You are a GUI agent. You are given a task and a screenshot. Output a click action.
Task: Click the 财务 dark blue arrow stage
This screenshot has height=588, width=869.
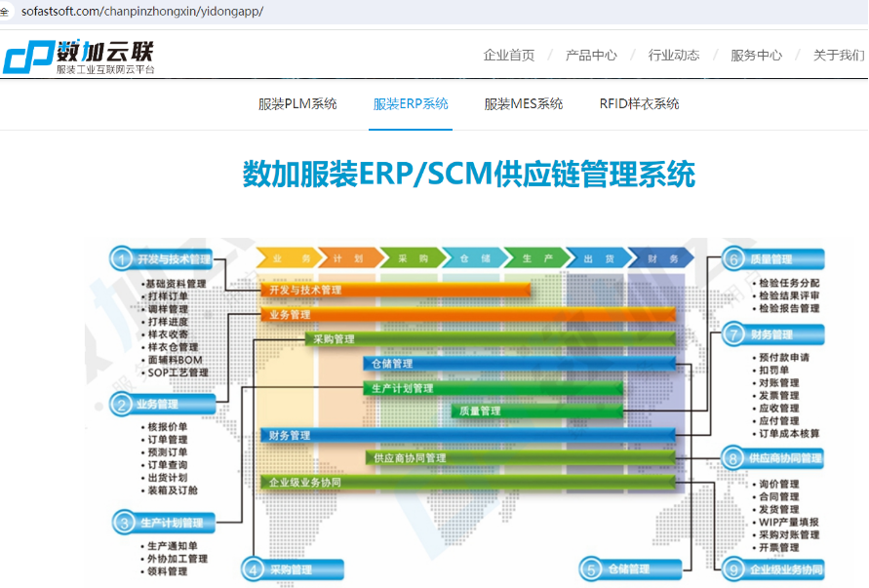(661, 258)
